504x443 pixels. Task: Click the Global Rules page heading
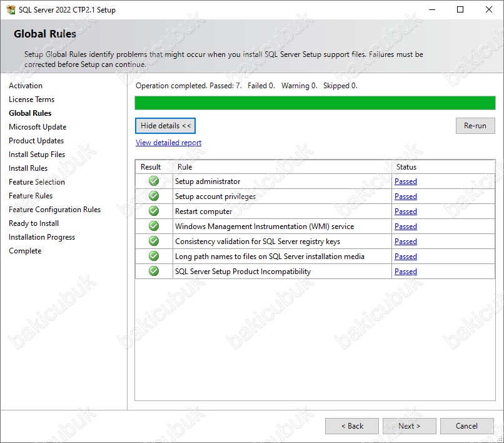pos(45,34)
